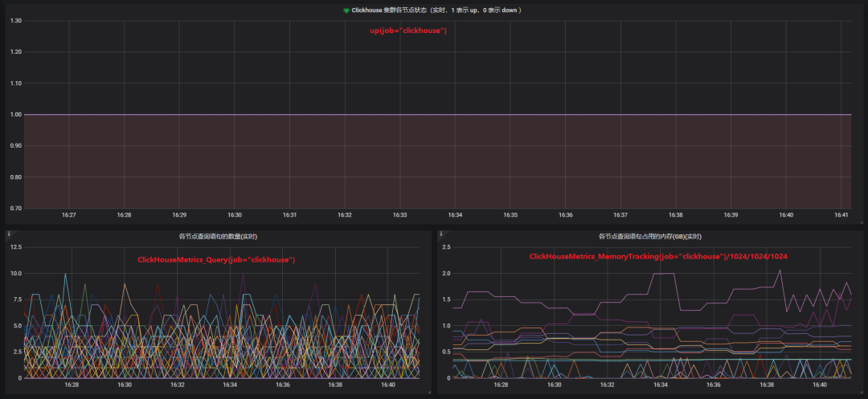Click the flat 1.00 line in status graph
Viewport: 868px width, 399px height.
click(437, 114)
